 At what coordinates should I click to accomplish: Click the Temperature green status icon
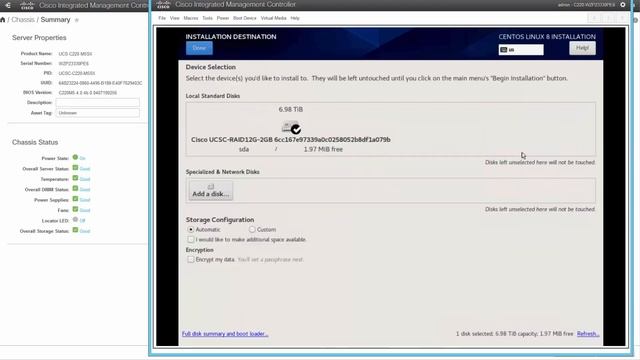(x=75, y=178)
